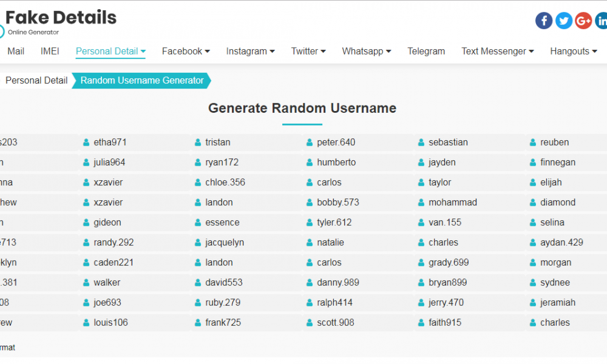This screenshot has width=607, height=364.
Task: Open the Personal Detail dropdown
Action: coord(110,52)
